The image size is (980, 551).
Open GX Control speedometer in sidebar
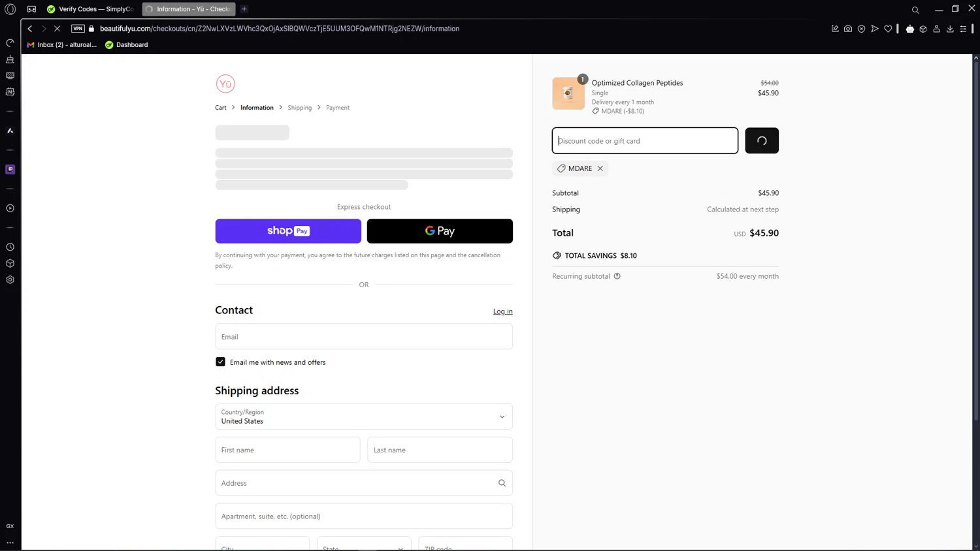10,43
